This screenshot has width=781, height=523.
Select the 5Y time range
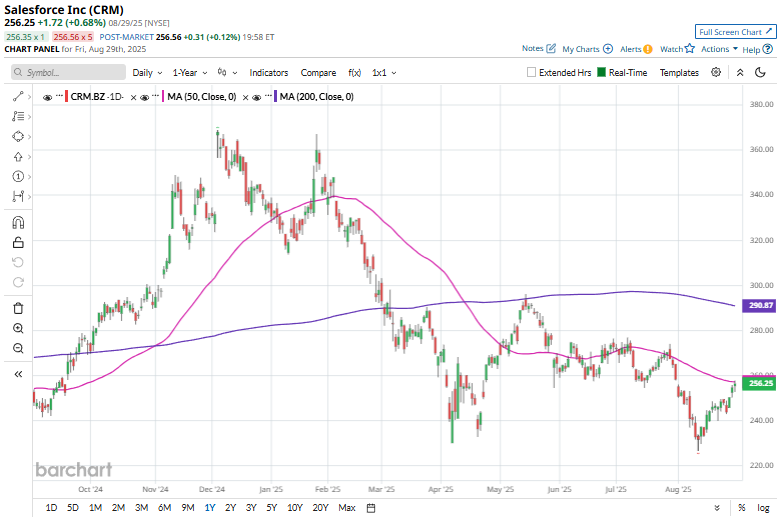pos(271,508)
